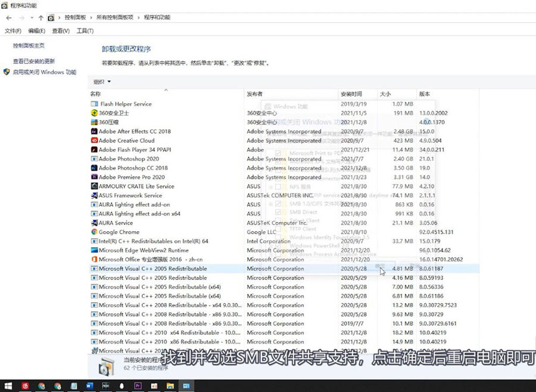Select Visual C++ 2008 Redistributable version 9.0.30729.7523
The width and height of the screenshot is (536, 392).
(x=283, y=305)
